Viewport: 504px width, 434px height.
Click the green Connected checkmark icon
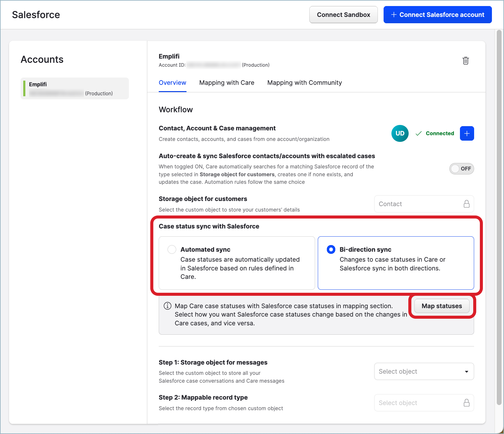pos(418,133)
